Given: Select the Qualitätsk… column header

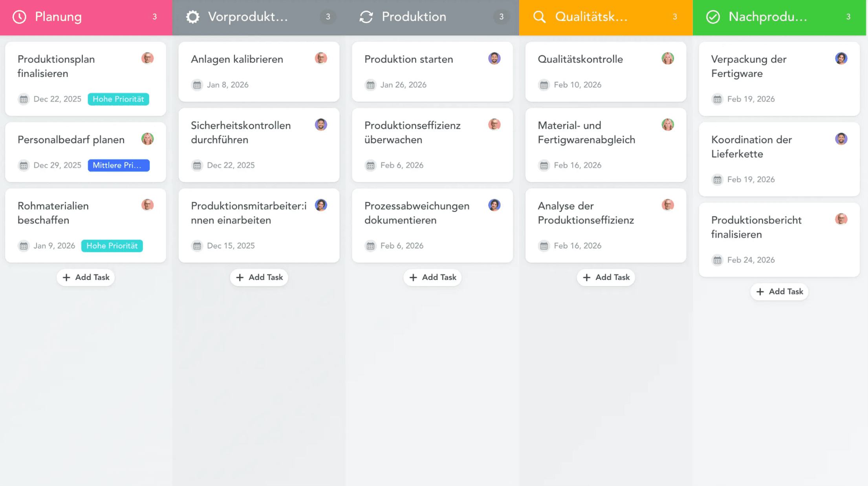Looking at the screenshot, I should pyautogui.click(x=591, y=17).
